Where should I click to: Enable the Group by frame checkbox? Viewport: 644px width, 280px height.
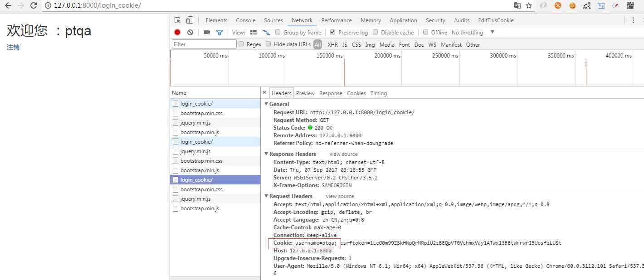278,32
